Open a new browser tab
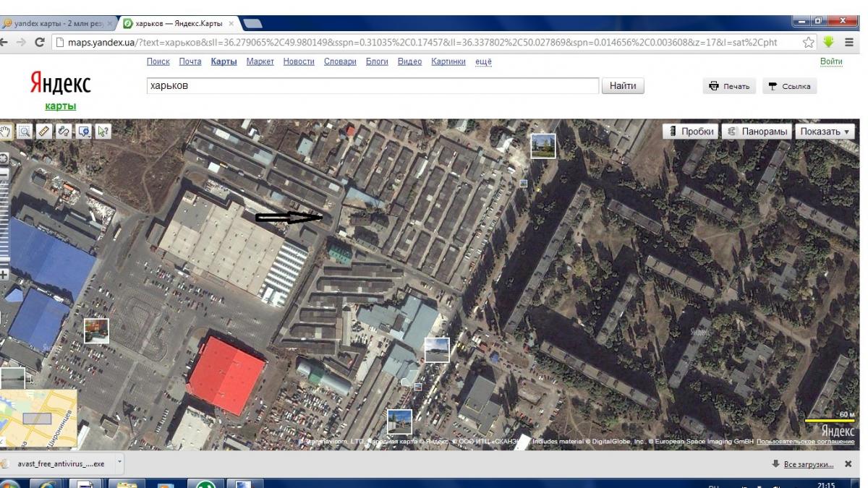Viewport: 868px width, 488px height. coord(253,24)
